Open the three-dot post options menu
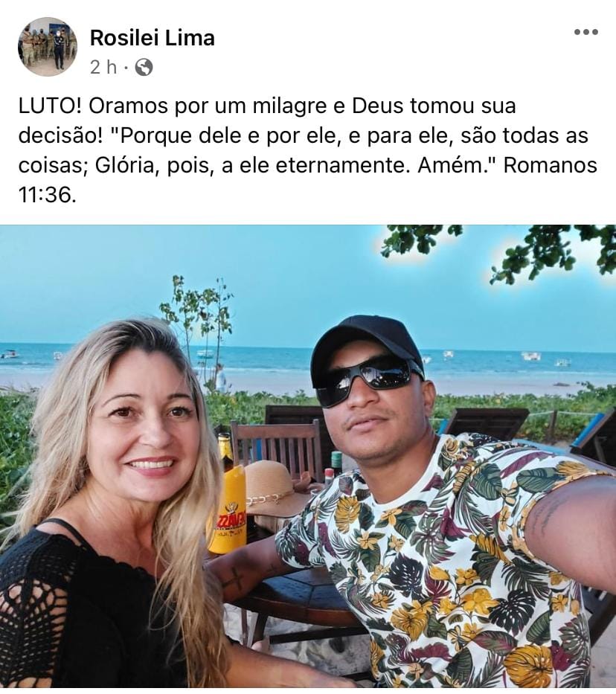 [586, 32]
